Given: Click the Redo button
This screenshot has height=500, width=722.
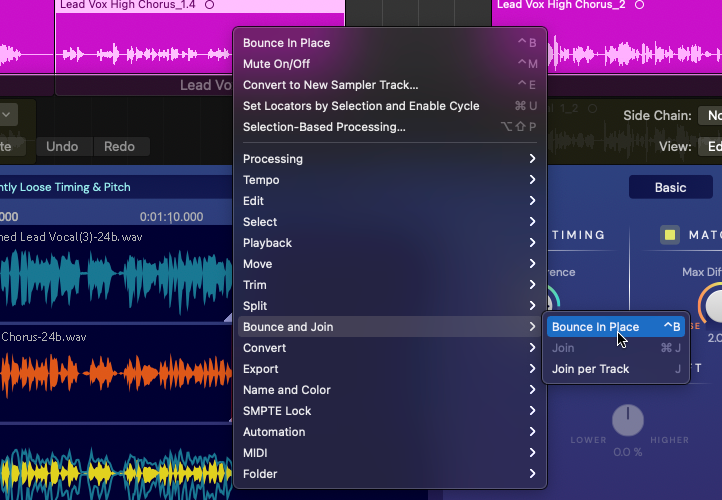Looking at the screenshot, I should point(120,147).
